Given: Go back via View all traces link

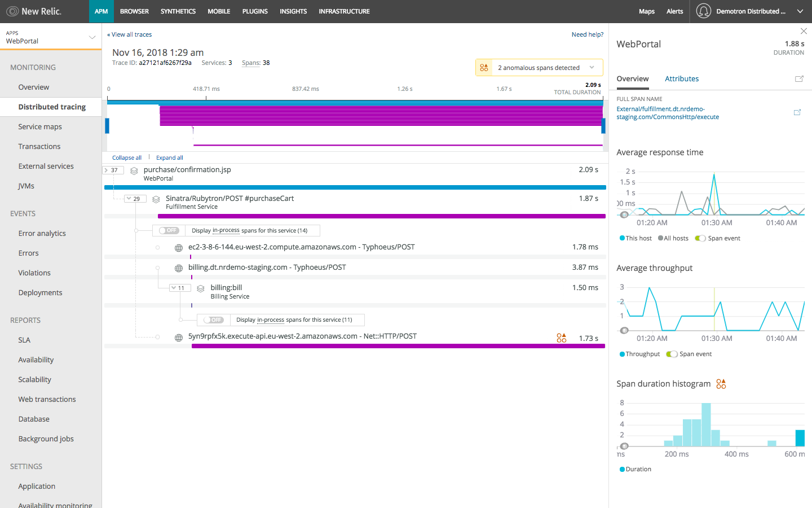Looking at the screenshot, I should 130,34.
